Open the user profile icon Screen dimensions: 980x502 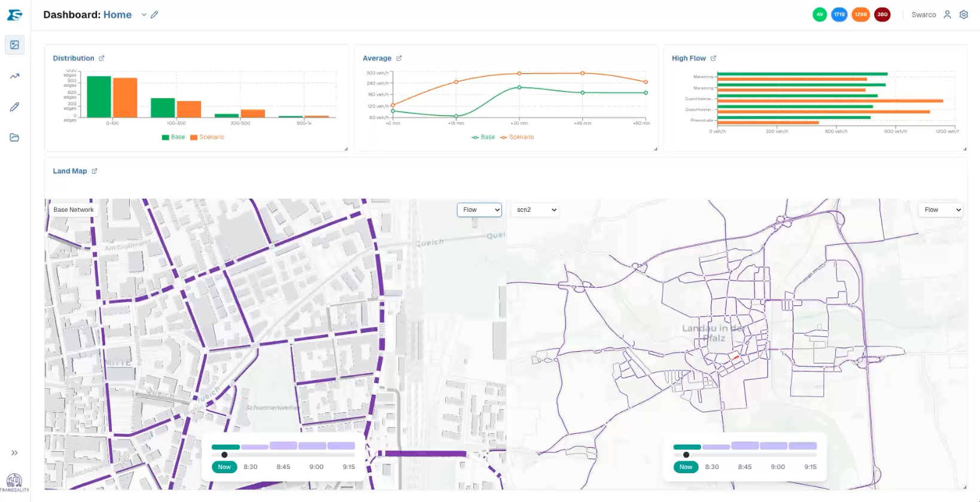click(947, 14)
